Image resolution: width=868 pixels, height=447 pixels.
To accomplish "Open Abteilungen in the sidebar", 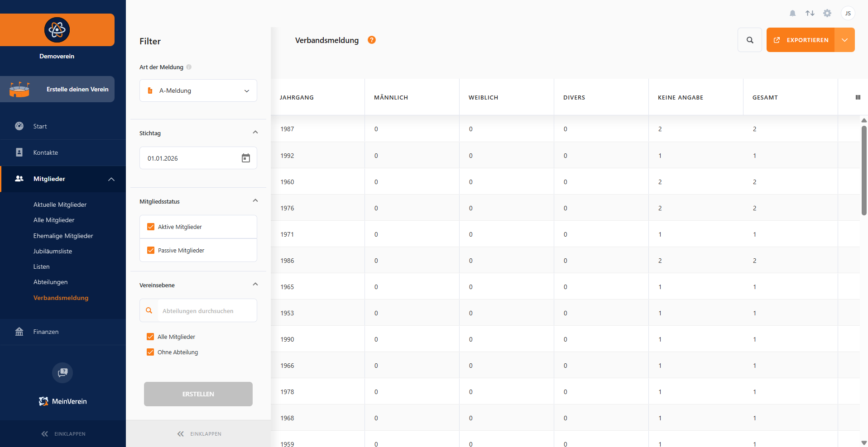I will [x=50, y=282].
